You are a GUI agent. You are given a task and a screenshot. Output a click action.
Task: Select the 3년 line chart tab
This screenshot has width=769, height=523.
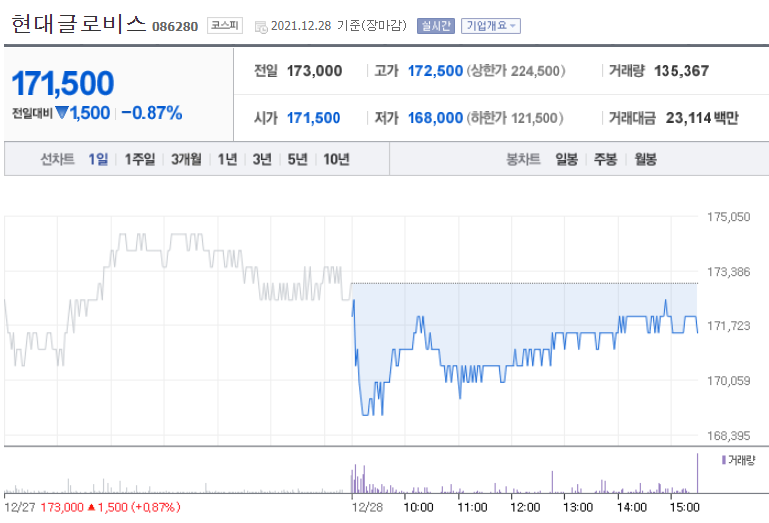click(x=262, y=159)
